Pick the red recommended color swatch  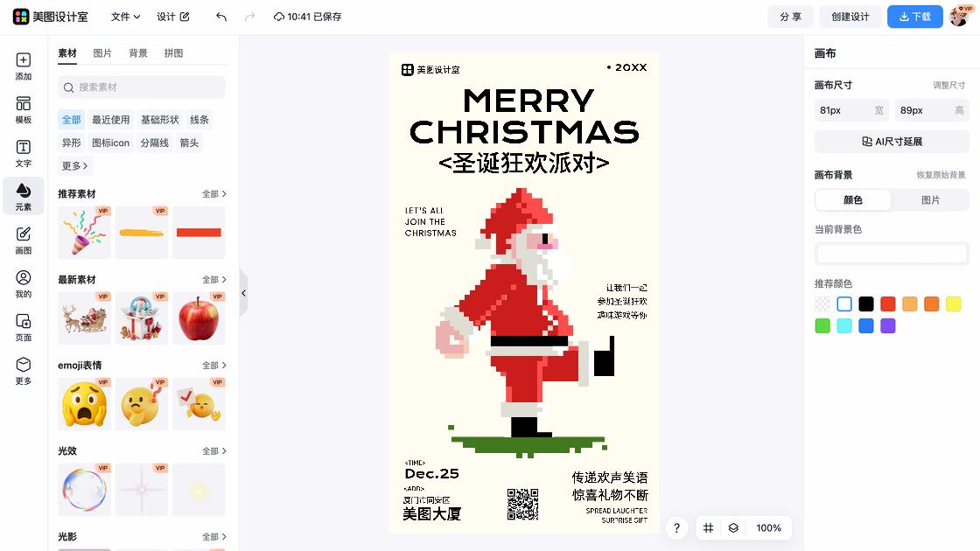coord(887,304)
